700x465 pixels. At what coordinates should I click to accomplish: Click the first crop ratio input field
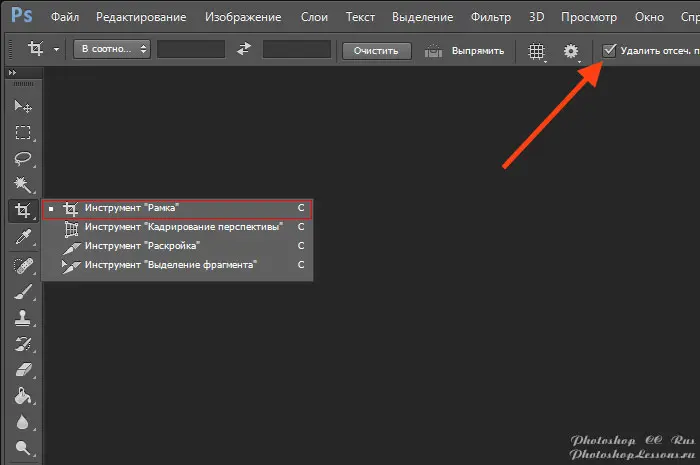[x=191, y=50]
